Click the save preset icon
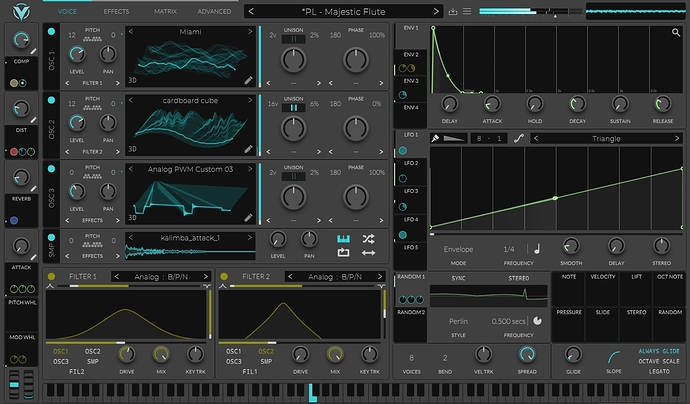690x404 pixels. coord(454,11)
